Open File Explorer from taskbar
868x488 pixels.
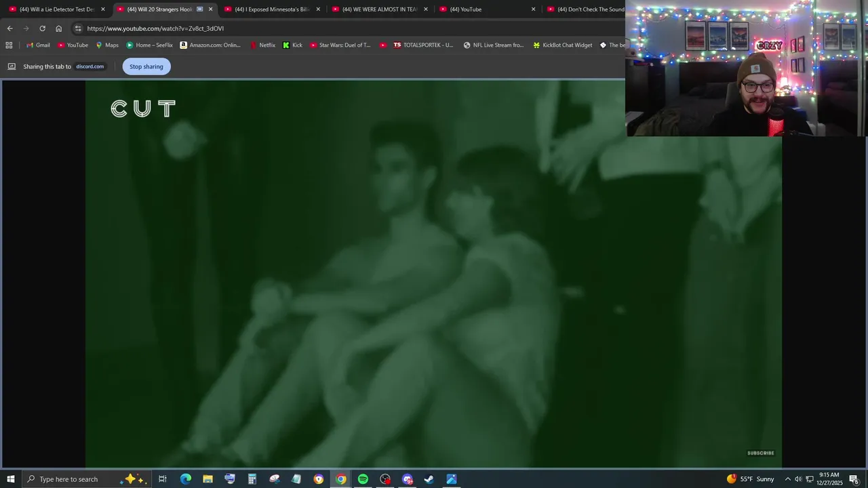208,479
